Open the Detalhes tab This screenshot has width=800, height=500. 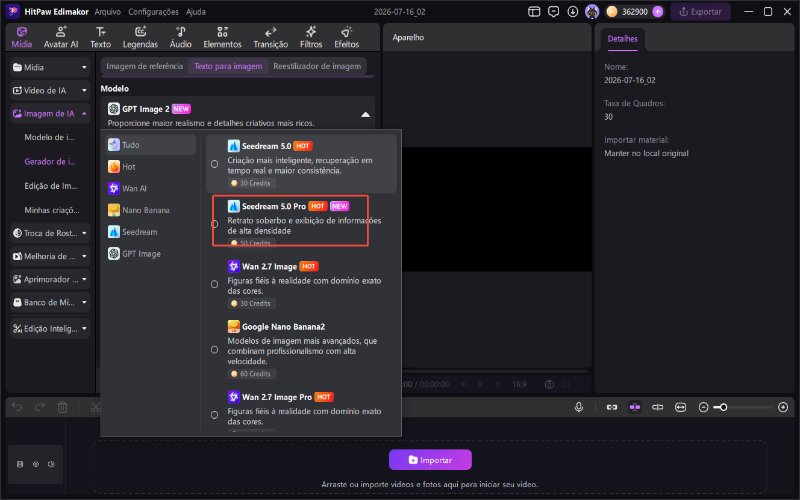coord(622,39)
